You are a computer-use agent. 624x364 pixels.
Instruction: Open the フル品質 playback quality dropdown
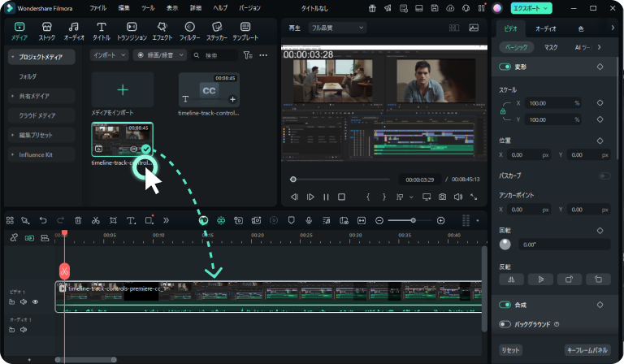click(x=337, y=28)
